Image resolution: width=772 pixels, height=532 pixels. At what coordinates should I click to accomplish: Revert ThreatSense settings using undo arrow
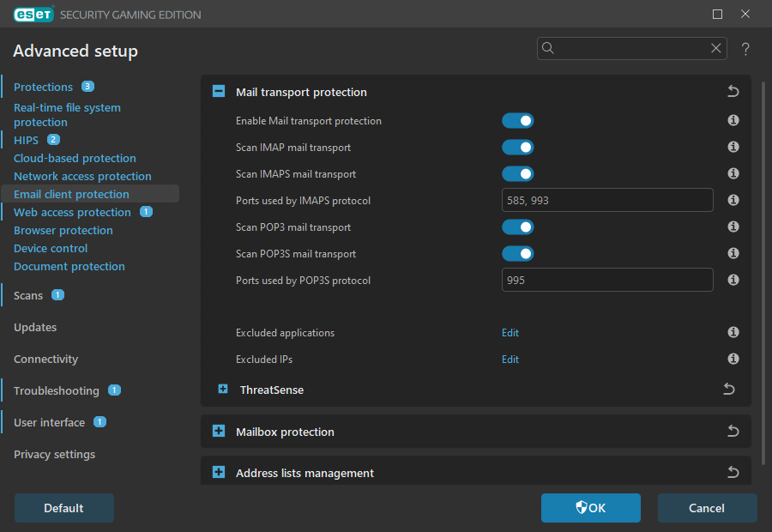point(729,390)
